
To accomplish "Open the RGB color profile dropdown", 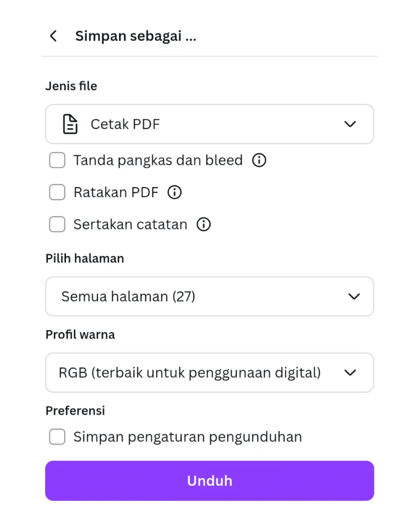I will pos(209,373).
